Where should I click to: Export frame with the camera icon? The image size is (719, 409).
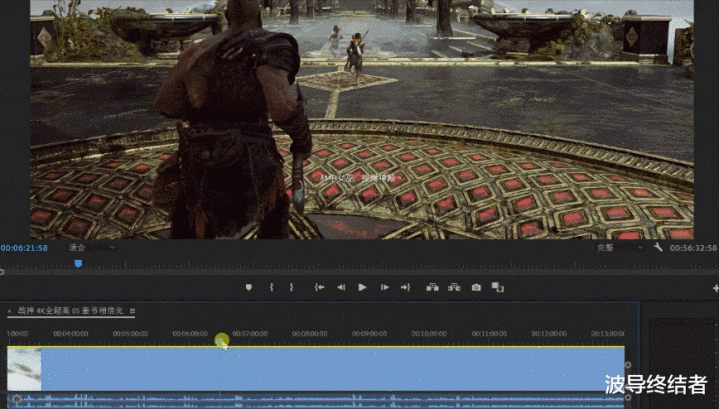(476, 287)
